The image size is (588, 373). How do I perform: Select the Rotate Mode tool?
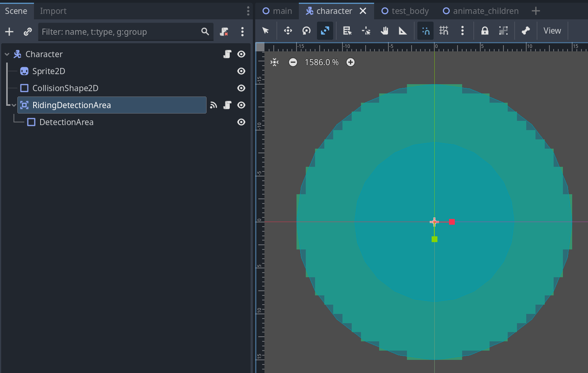(x=306, y=31)
